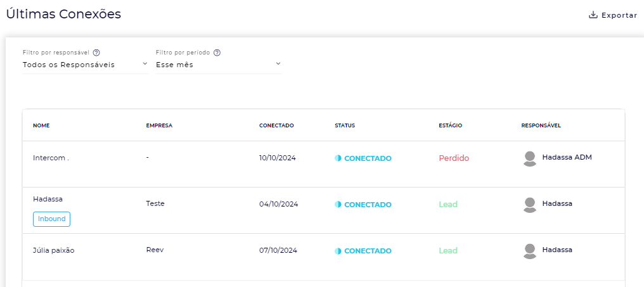Viewport: 644px width, 287px height.
Task: Expand the Esse mês period dropdown
Action: [x=218, y=65]
